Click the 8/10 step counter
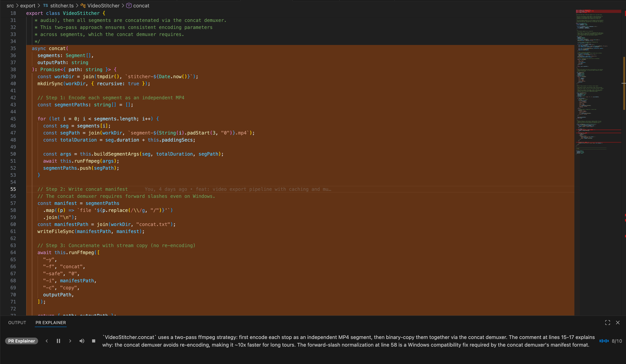The width and height of the screenshot is (626, 364). coord(617,341)
